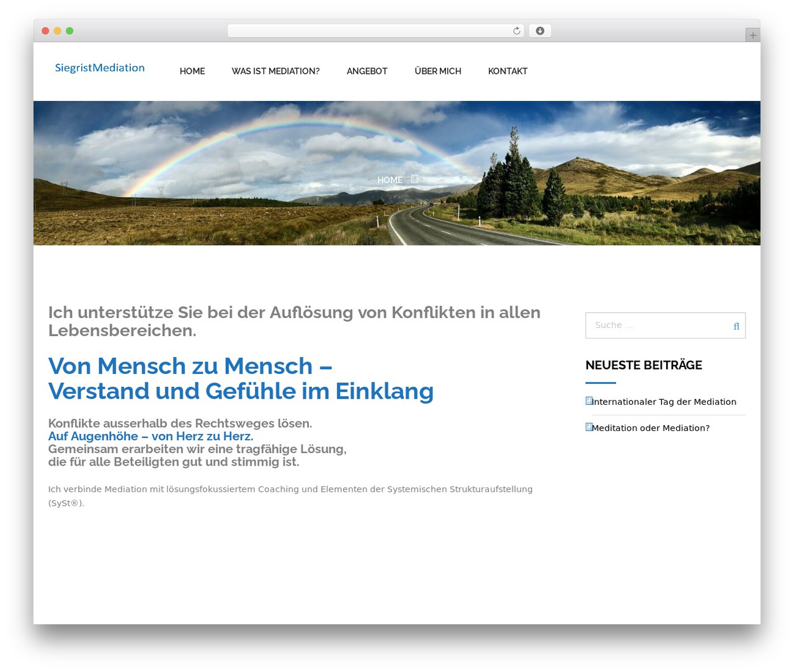Click text 'die für alle Beteiligten gut und stimmig ist.'
This screenshot has height=672, width=794.
(x=174, y=462)
